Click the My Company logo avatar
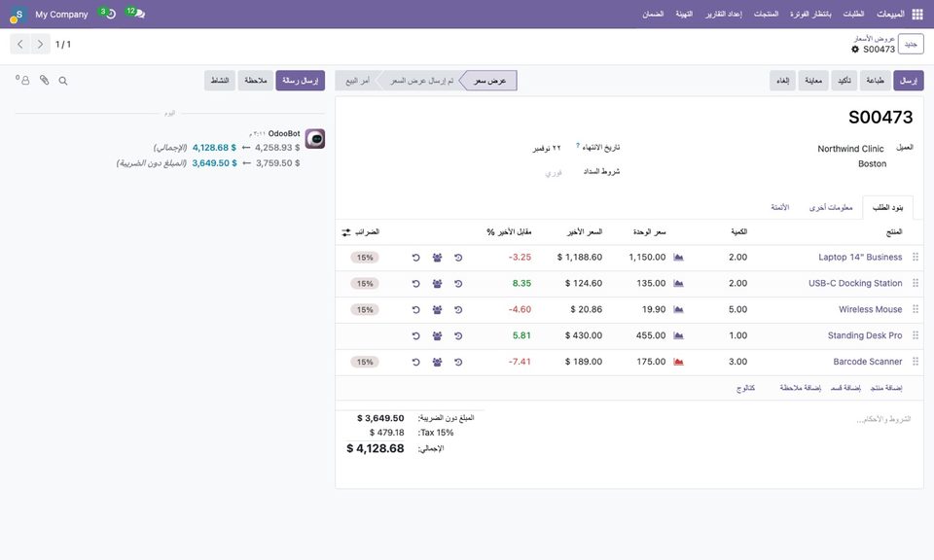Image resolution: width=934 pixels, height=560 pixels. pos(18,15)
